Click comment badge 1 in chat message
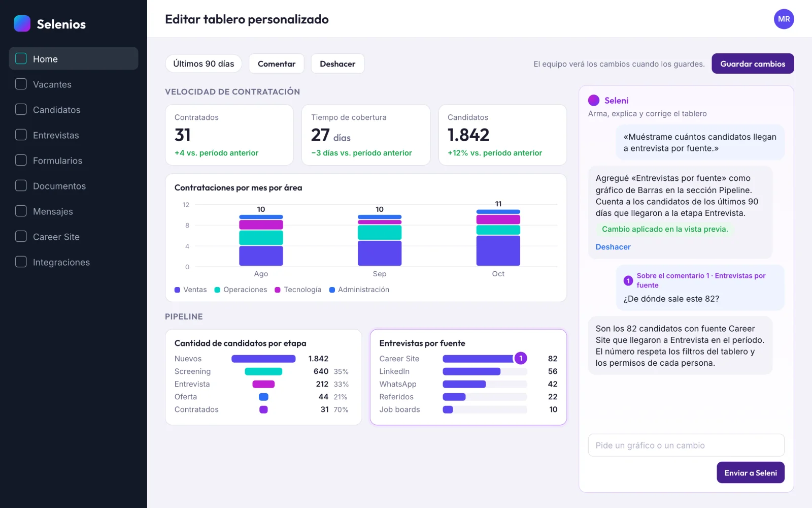Screen dimensions: 812x508 click(628, 280)
